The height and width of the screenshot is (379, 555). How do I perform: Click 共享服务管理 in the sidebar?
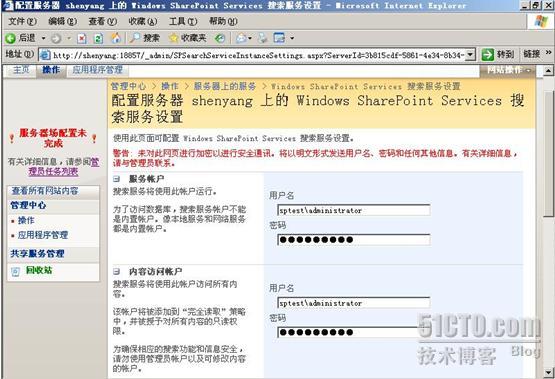37,253
